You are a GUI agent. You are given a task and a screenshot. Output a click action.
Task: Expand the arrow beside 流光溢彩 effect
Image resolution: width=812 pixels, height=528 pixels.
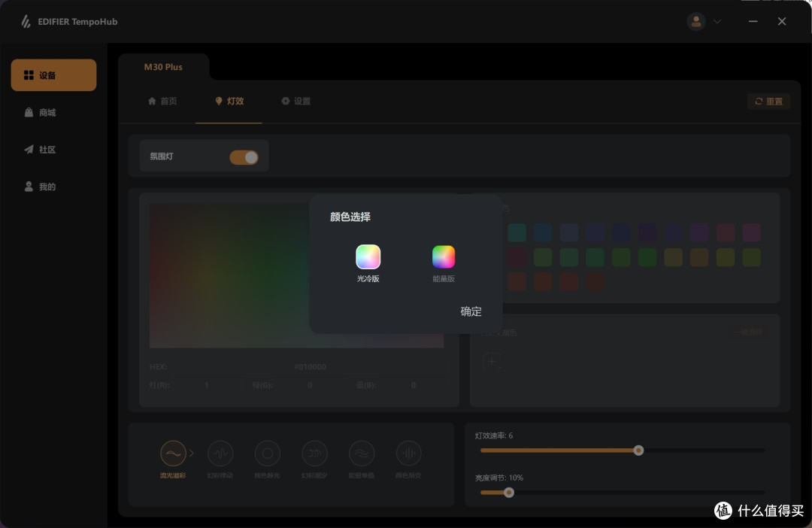point(191,454)
